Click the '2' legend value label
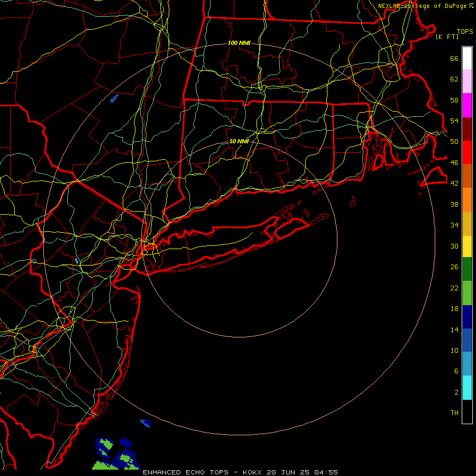The image size is (476, 476). click(456, 392)
